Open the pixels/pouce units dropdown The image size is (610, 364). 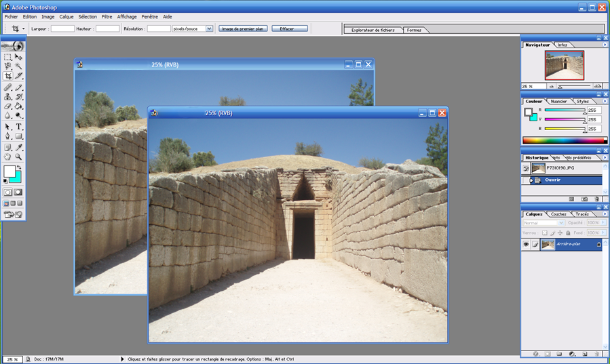point(209,28)
